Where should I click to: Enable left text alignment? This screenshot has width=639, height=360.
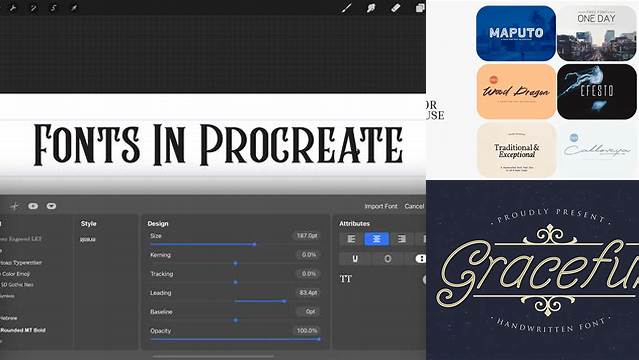pos(351,239)
